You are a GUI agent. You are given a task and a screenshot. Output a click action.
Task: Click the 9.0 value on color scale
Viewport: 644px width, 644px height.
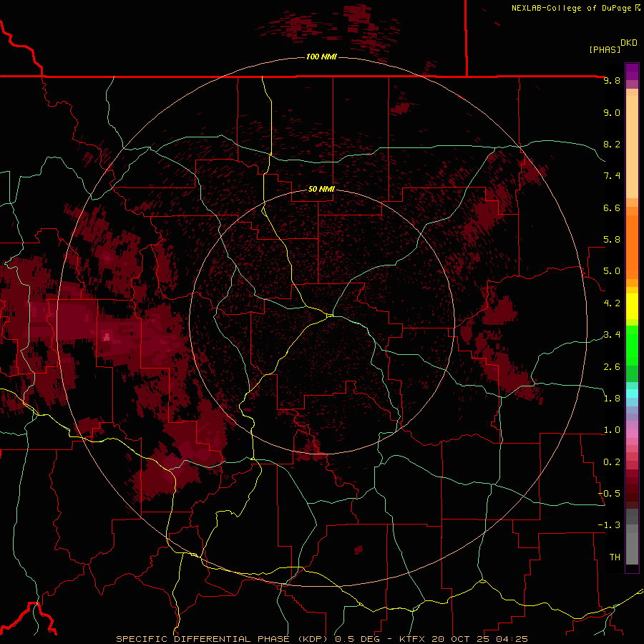point(612,112)
